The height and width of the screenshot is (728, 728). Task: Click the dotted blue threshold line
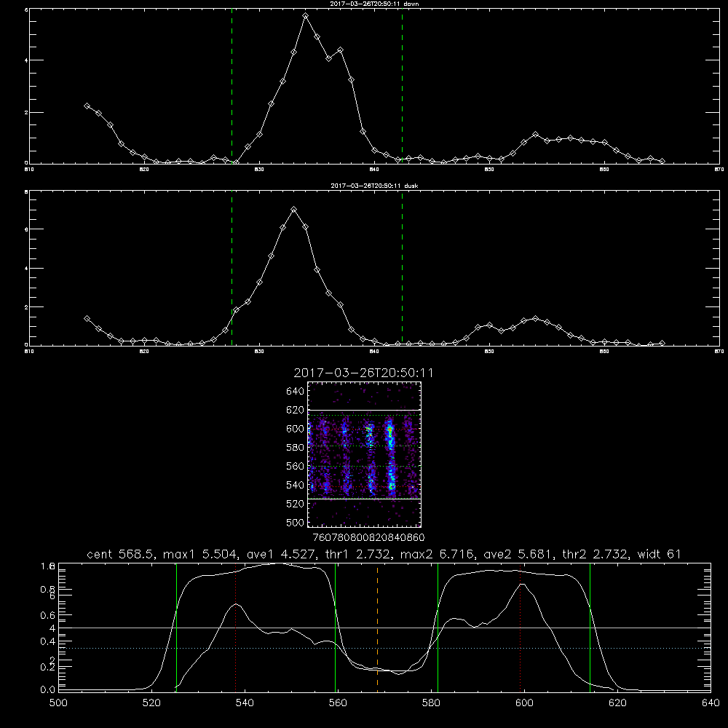(x=384, y=648)
